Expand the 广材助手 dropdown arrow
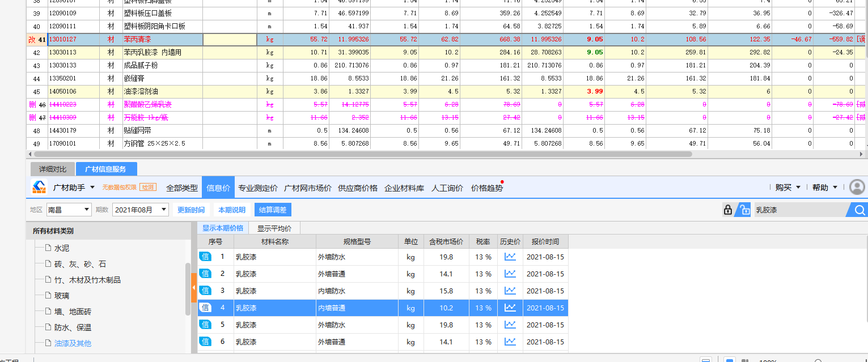This screenshot has height=362, width=868. 92,188
